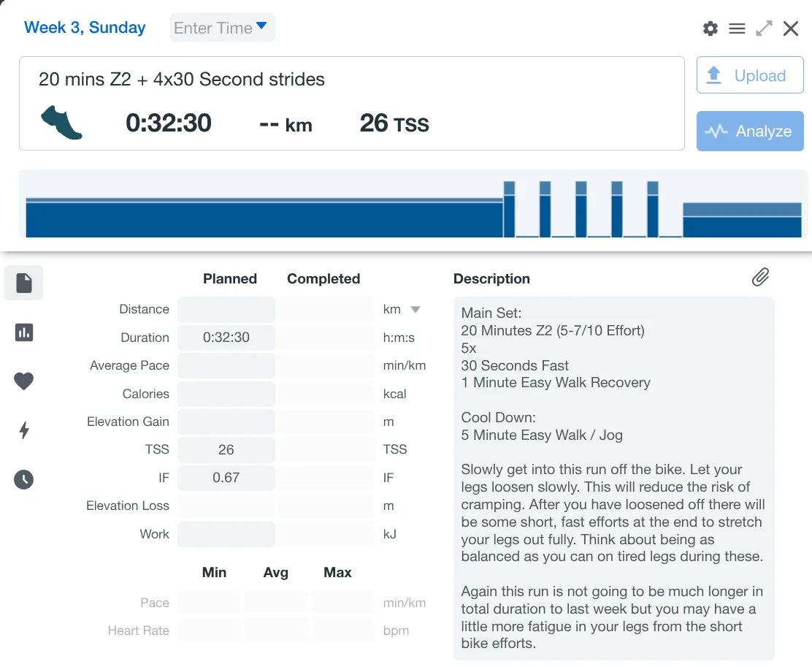Screen dimensions: 812x667
Task: Click the Analyze button
Action: (750, 132)
